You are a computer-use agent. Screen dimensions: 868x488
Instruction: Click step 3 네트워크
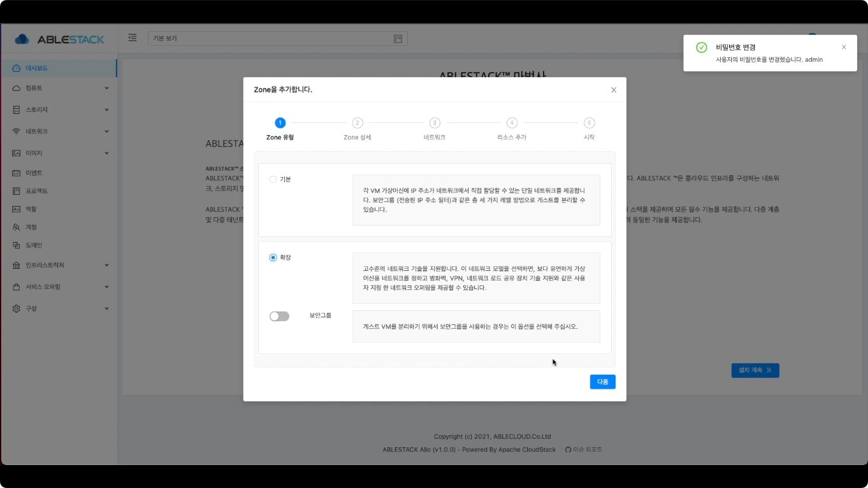435,129
